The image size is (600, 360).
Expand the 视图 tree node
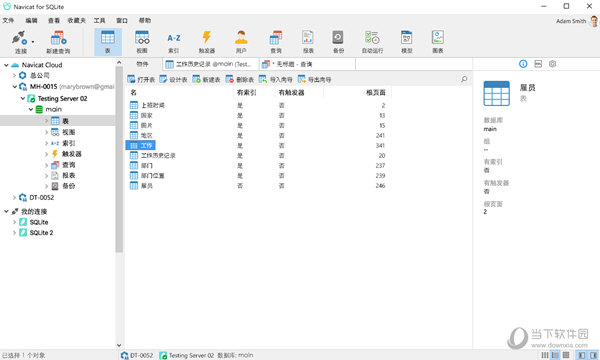46,132
